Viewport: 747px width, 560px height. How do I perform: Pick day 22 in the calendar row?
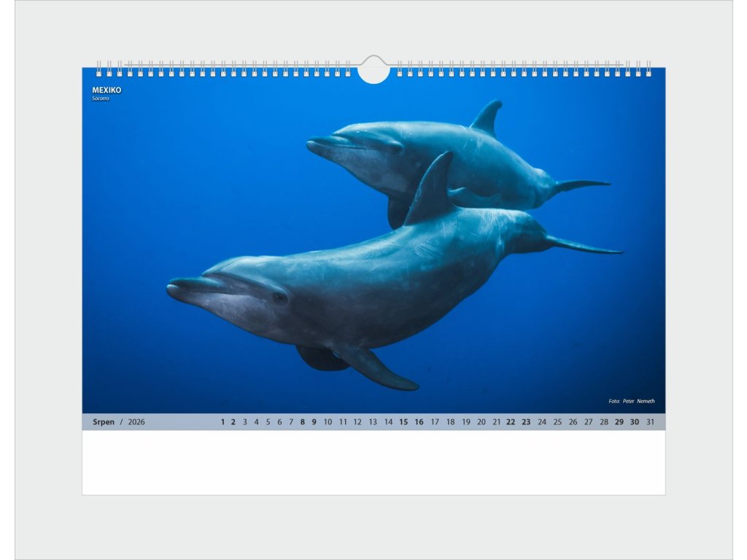coord(511,422)
